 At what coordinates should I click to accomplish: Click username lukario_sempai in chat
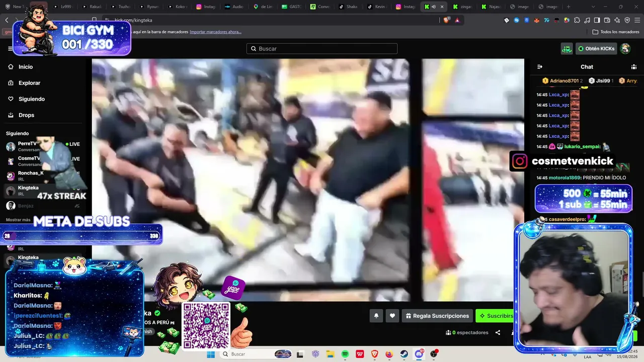[582, 147]
